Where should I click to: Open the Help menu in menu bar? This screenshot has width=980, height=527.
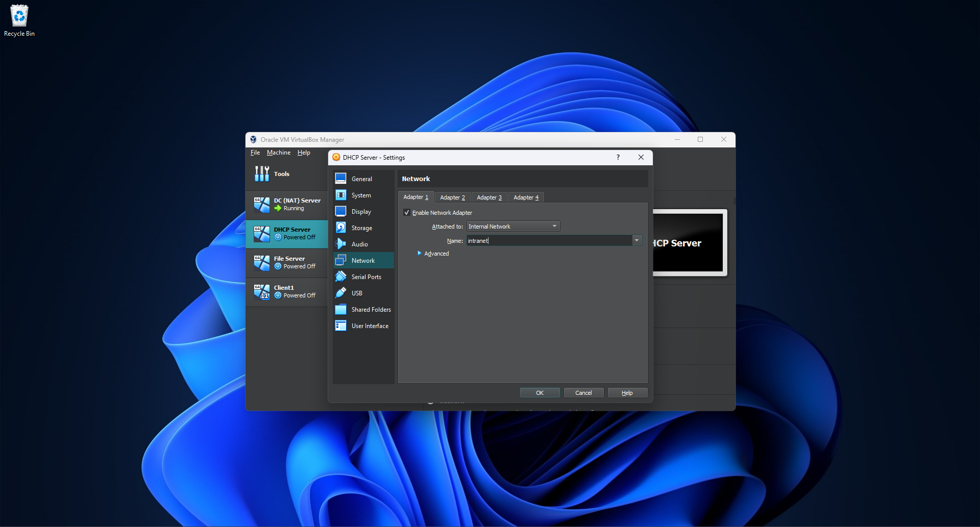304,153
